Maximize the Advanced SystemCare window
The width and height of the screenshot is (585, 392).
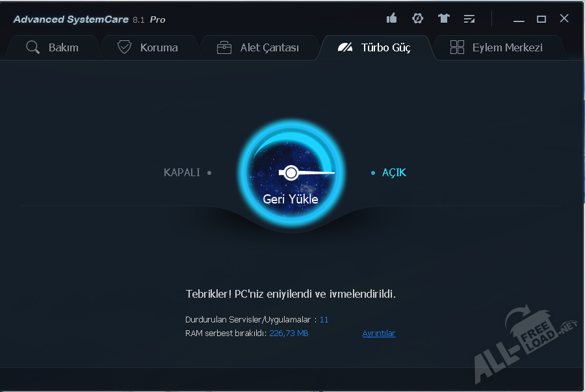541,19
